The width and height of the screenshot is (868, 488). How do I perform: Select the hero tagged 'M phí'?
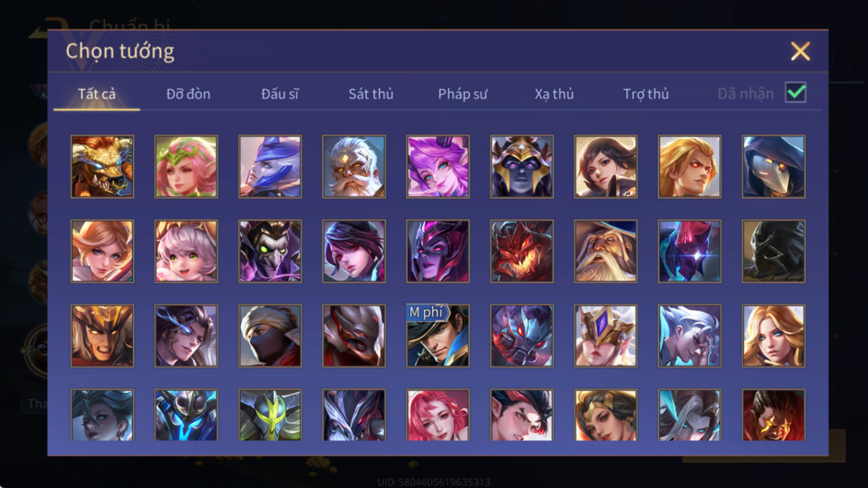(438, 336)
